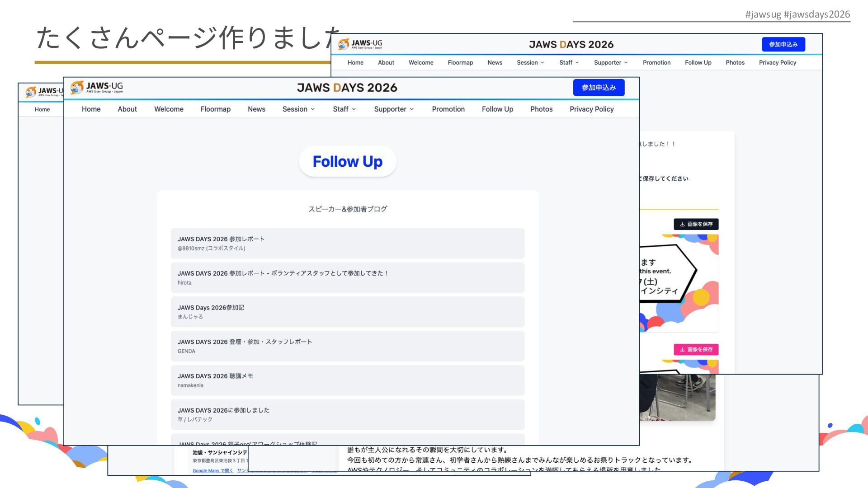The image size is (868, 488).
Task: Open the Google Maps で開く link
Action: (213, 470)
